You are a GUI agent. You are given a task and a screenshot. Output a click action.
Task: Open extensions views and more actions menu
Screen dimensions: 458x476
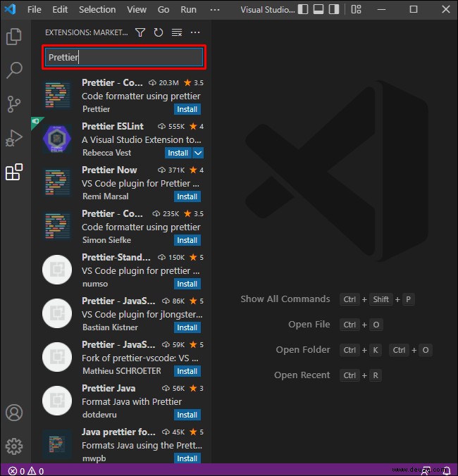tap(195, 32)
